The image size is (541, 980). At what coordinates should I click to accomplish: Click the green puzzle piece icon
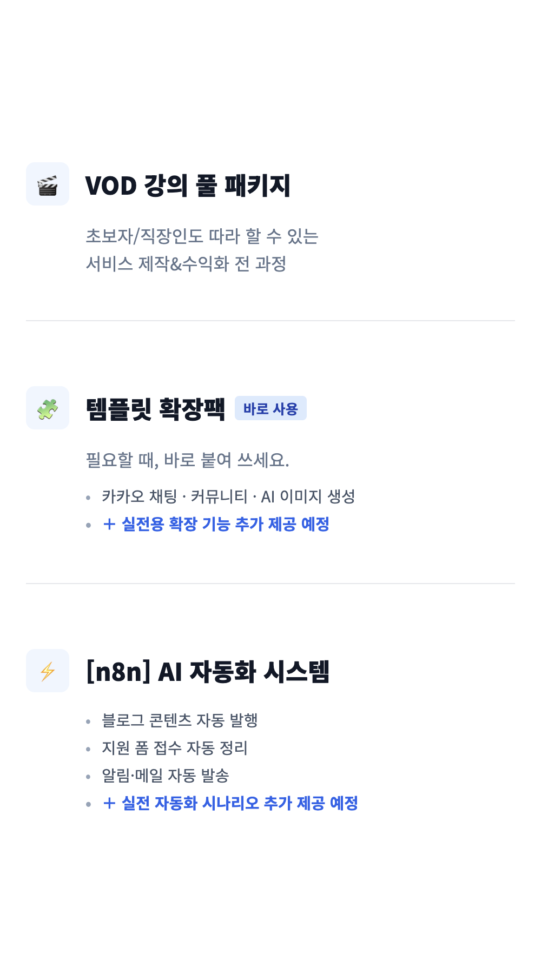[x=48, y=408]
